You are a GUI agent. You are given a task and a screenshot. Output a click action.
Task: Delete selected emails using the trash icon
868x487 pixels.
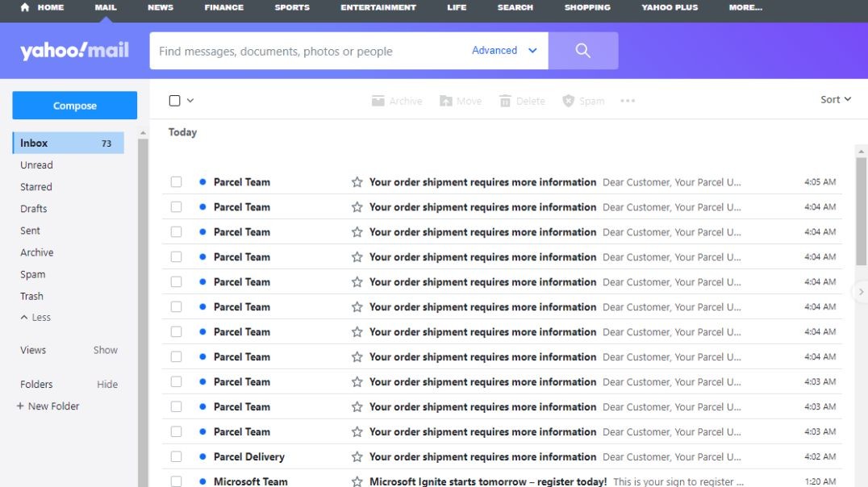coord(506,100)
